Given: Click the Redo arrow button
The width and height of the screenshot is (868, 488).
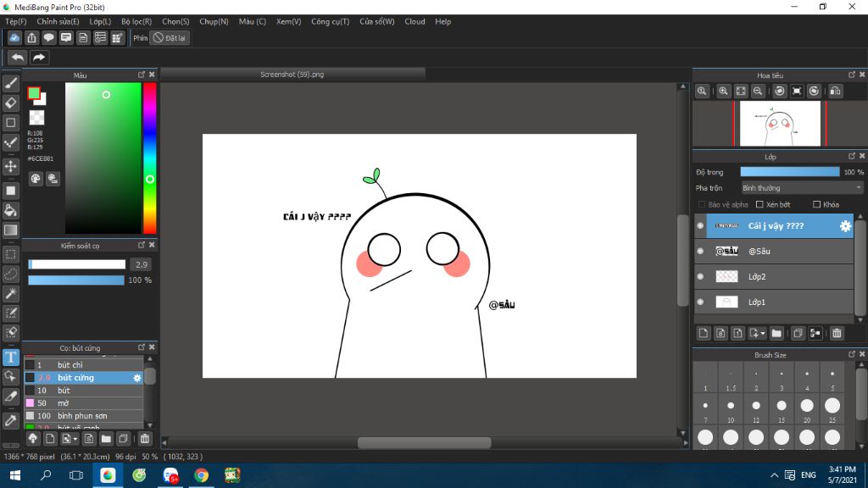Looking at the screenshot, I should pos(39,57).
